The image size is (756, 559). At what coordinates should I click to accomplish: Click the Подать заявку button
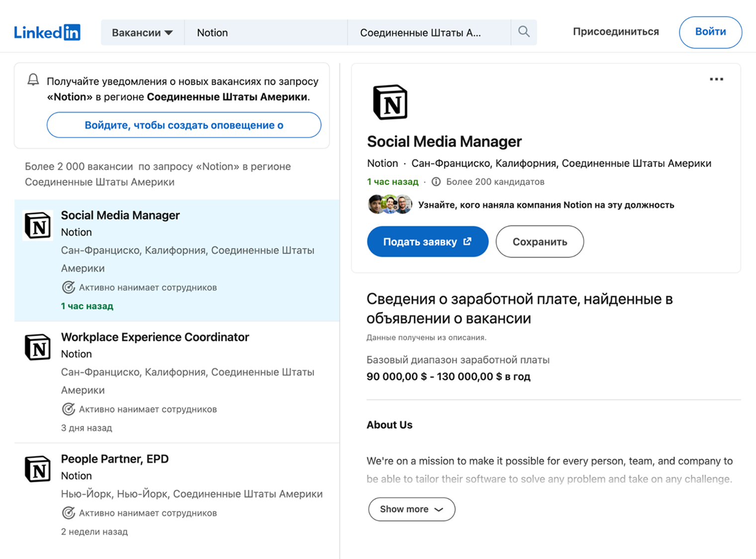click(x=428, y=242)
